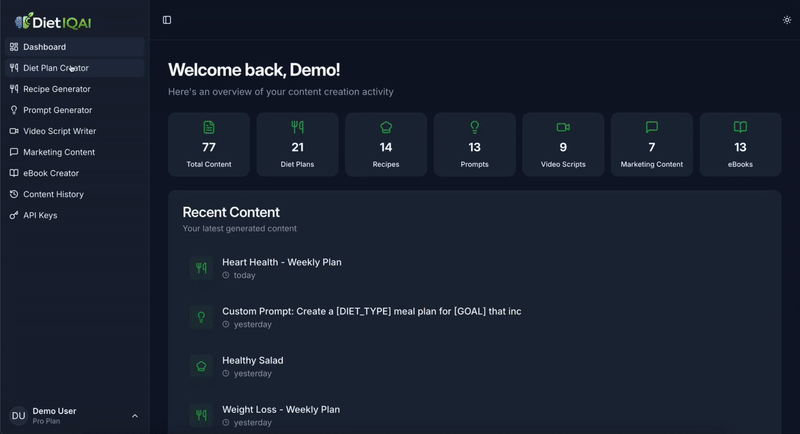Click the API Keys key icon
Screen dimensions: 800x434
click(x=14, y=215)
